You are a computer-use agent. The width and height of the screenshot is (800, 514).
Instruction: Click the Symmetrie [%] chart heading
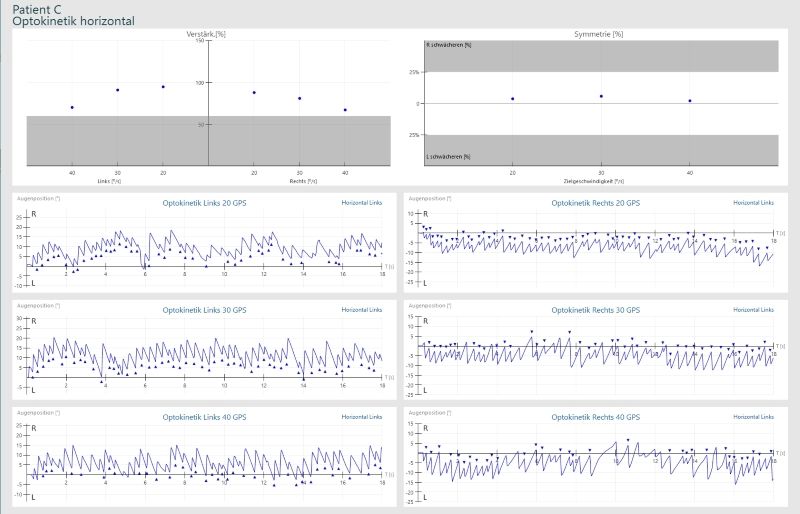[x=601, y=34]
